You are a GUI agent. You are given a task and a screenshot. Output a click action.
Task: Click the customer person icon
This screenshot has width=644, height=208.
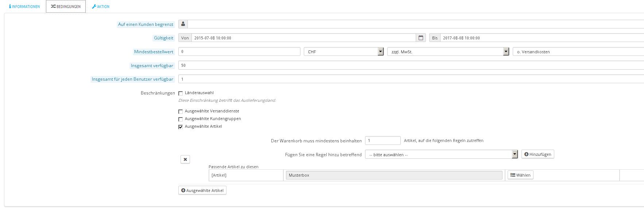(183, 24)
